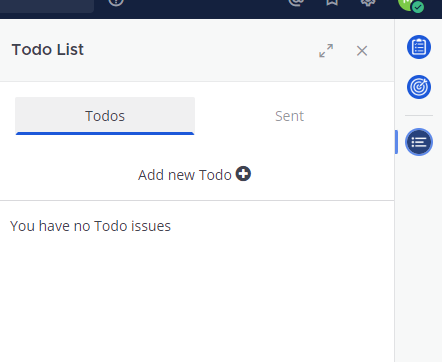Toggle the Todo list icon in app bar
The width and height of the screenshot is (442, 362).
[x=419, y=142]
